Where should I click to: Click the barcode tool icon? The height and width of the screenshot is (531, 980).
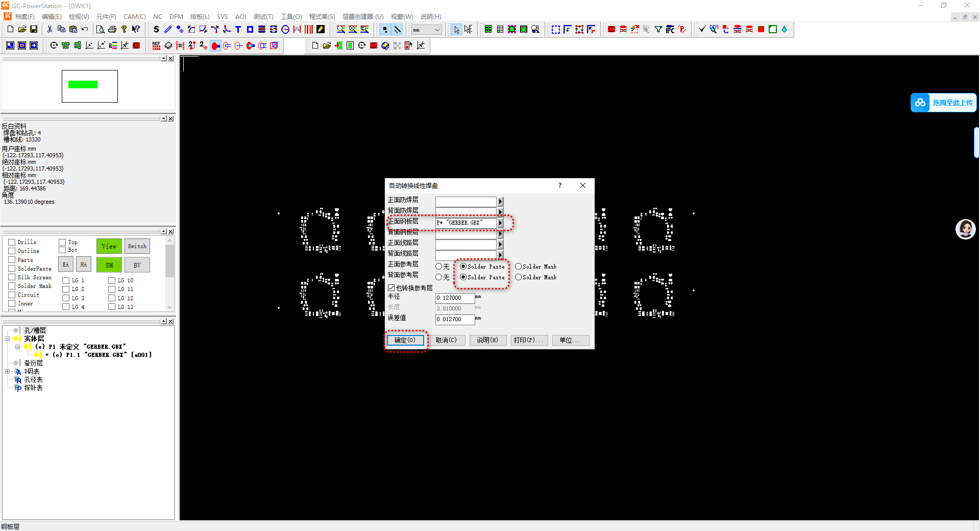309,29
